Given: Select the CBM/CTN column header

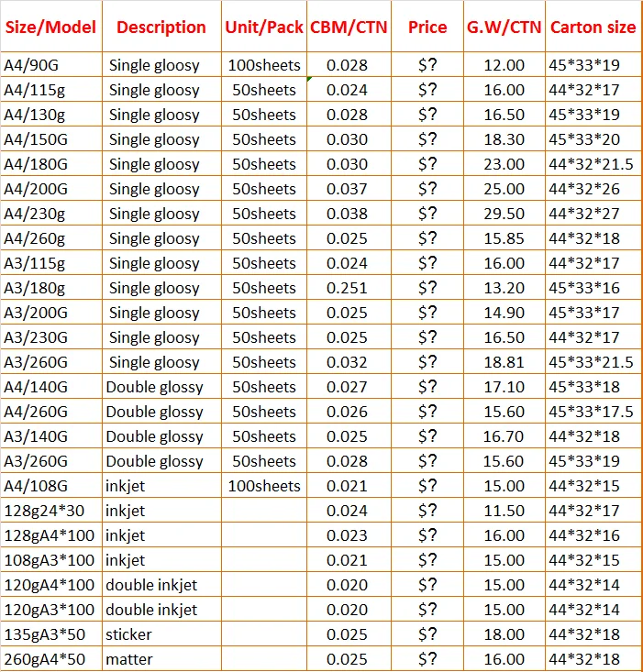Looking at the screenshot, I should pos(348,27).
